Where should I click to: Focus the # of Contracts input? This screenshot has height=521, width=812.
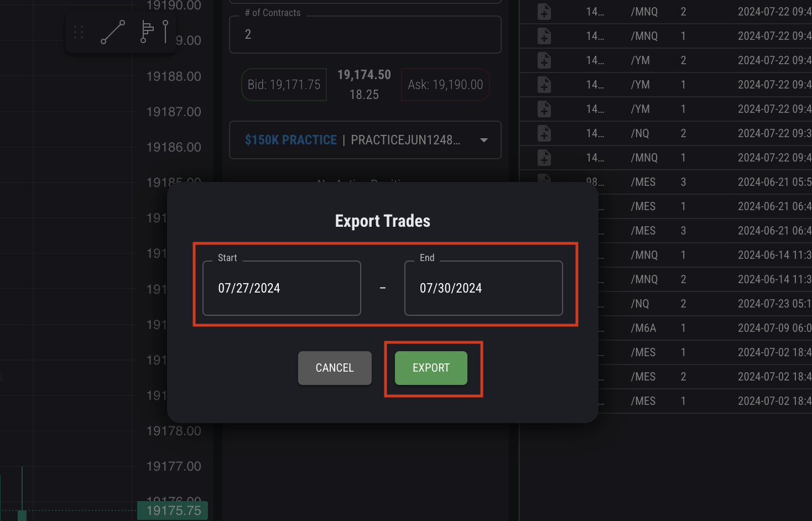pos(365,35)
